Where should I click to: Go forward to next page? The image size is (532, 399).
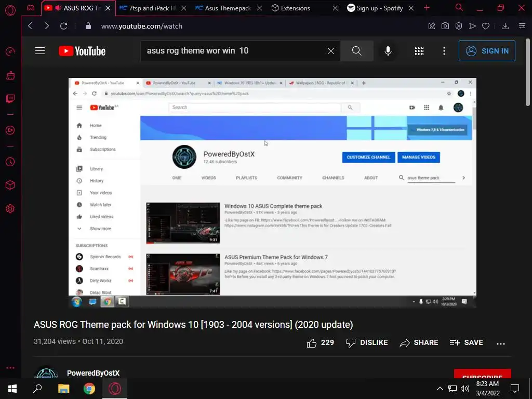coord(47,26)
